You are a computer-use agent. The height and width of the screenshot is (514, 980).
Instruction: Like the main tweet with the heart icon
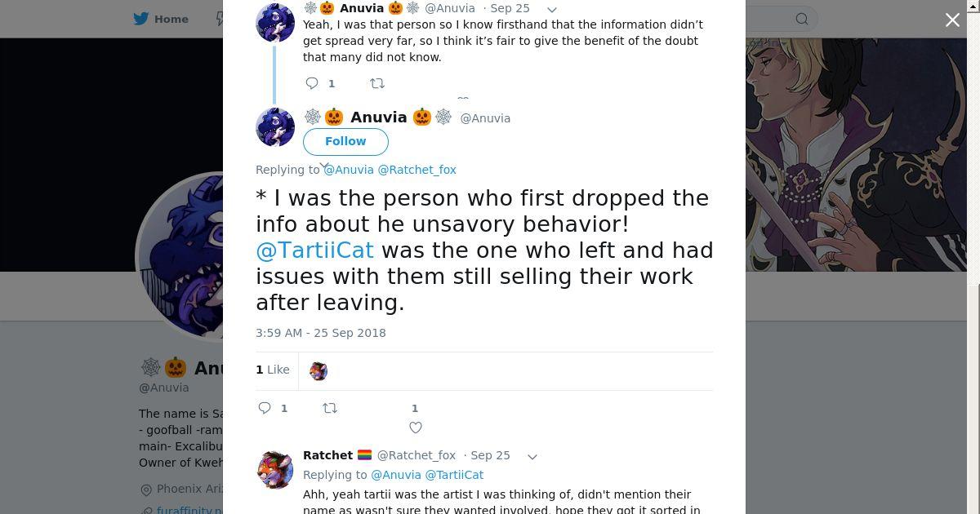coord(416,428)
